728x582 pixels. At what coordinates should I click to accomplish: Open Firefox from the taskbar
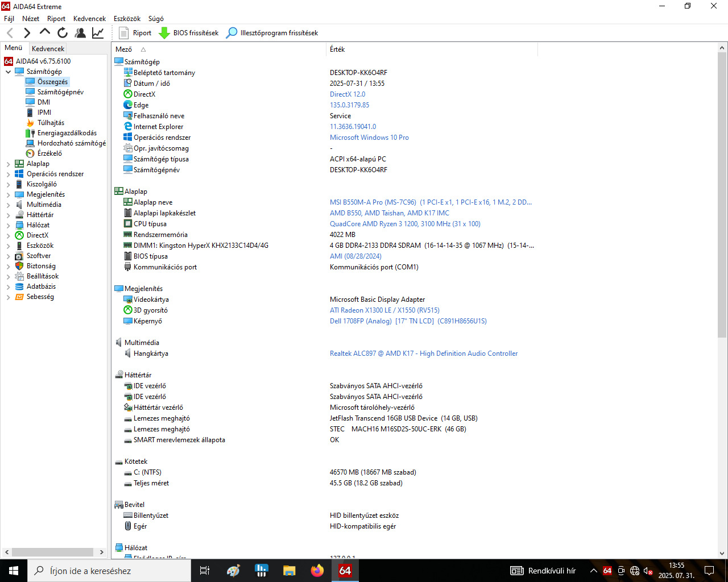click(x=317, y=571)
